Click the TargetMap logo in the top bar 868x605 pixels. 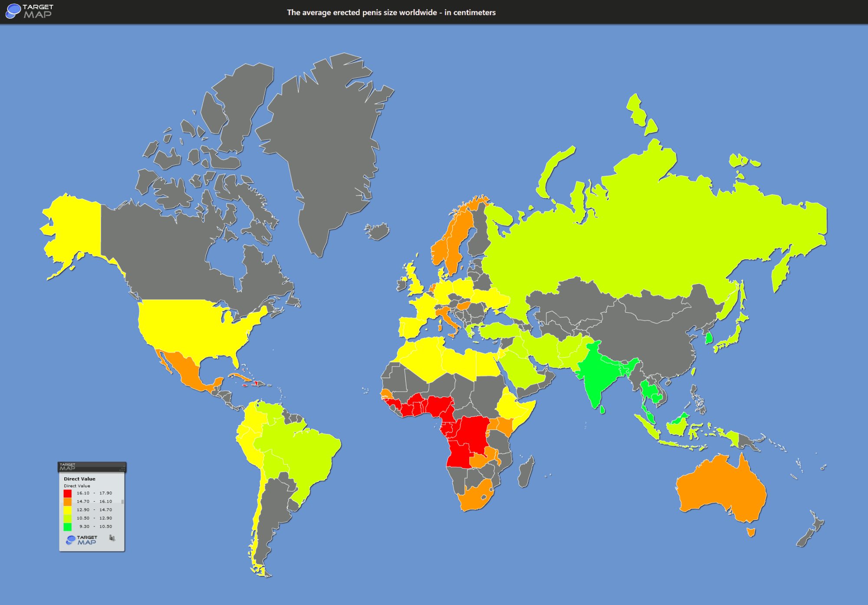[29, 11]
